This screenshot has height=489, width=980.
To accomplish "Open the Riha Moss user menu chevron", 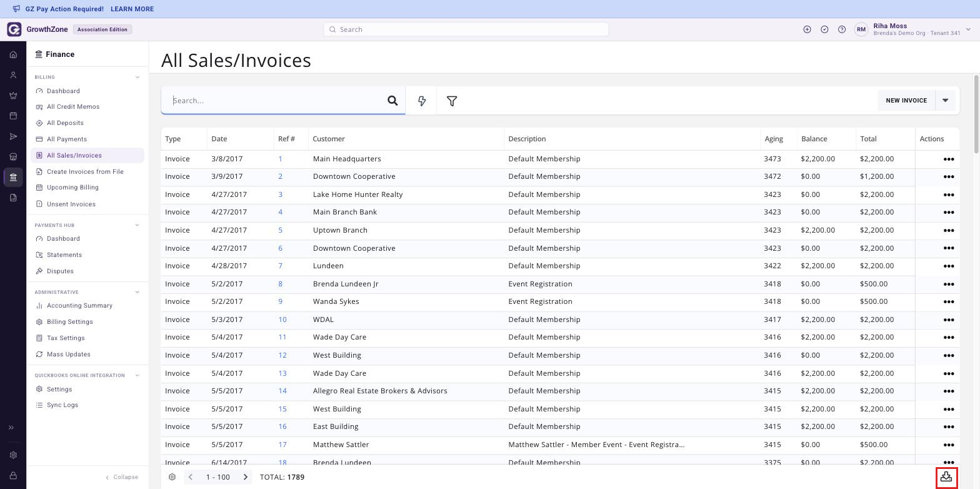I will (x=968, y=29).
